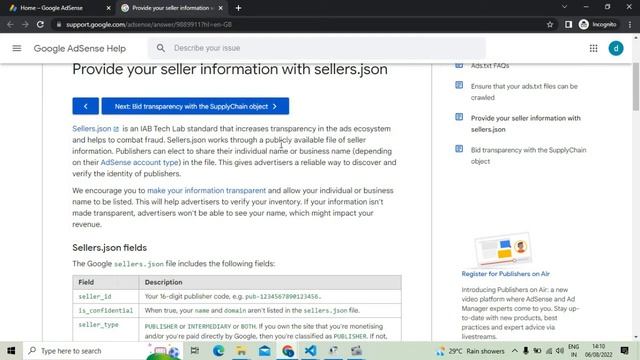Open a new browser tab
This screenshot has height=360, width=640.
point(238,8)
